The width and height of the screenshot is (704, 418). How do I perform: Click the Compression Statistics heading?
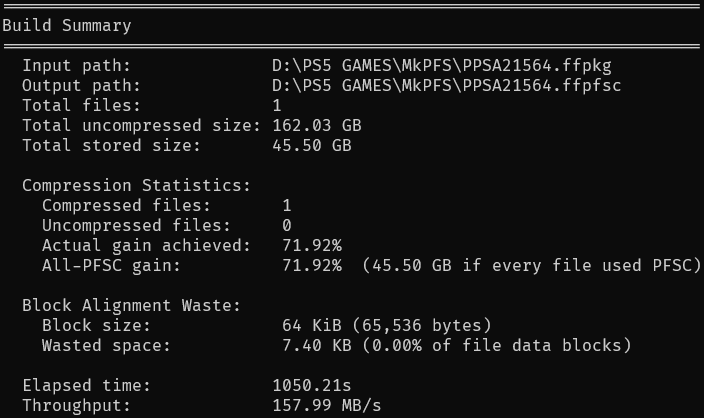136,185
